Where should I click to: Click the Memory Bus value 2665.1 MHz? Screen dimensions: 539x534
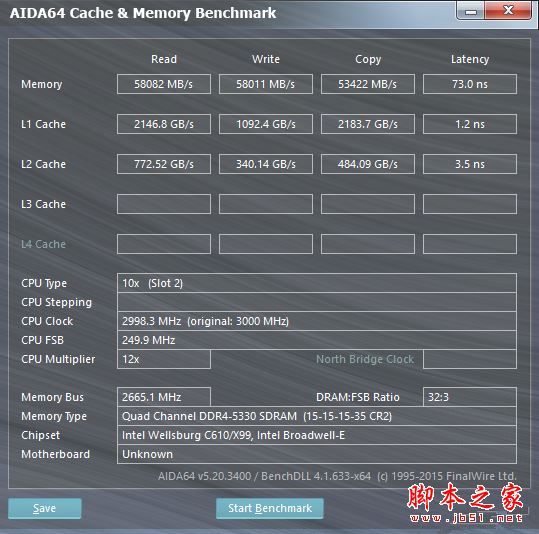164,397
